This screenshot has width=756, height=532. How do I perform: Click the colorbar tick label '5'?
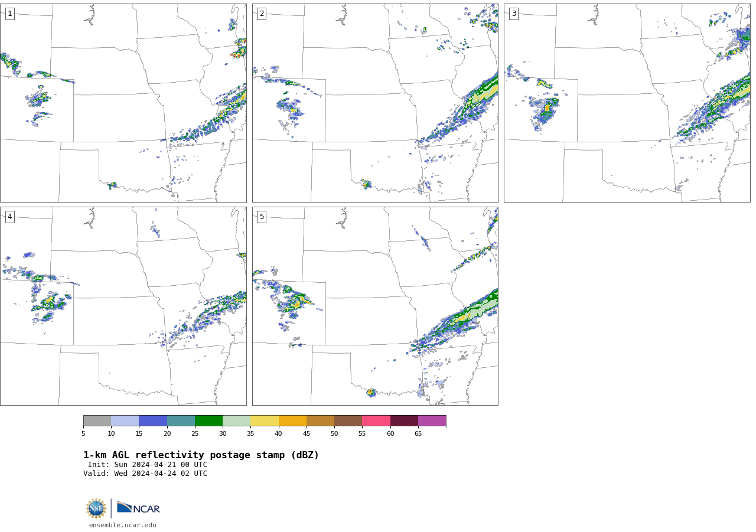[83, 434]
